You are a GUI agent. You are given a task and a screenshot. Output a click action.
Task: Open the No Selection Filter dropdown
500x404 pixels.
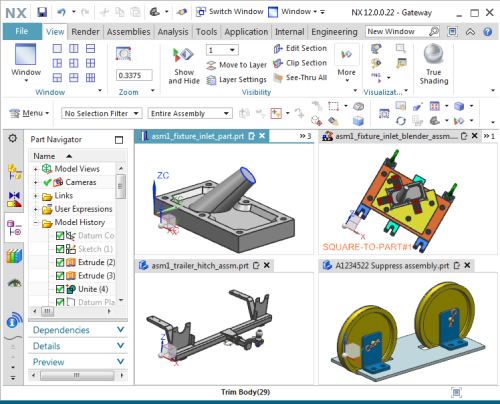click(x=102, y=114)
